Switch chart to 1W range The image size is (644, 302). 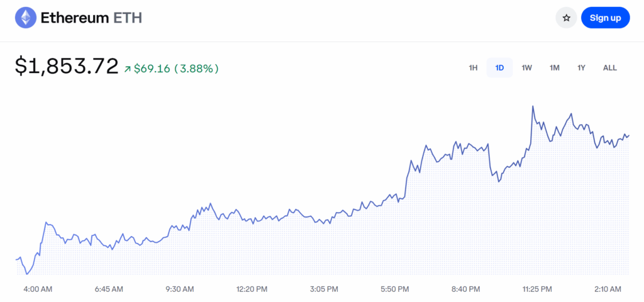click(x=526, y=68)
